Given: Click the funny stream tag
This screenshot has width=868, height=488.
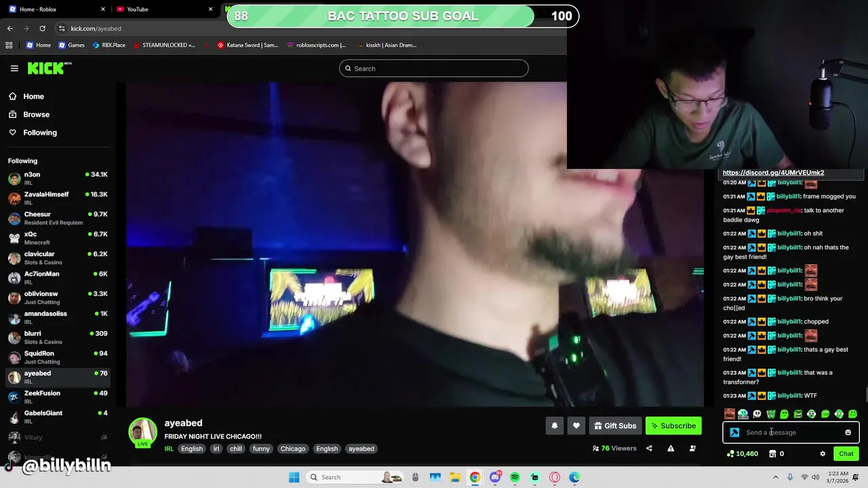Looking at the screenshot, I should 261,449.
